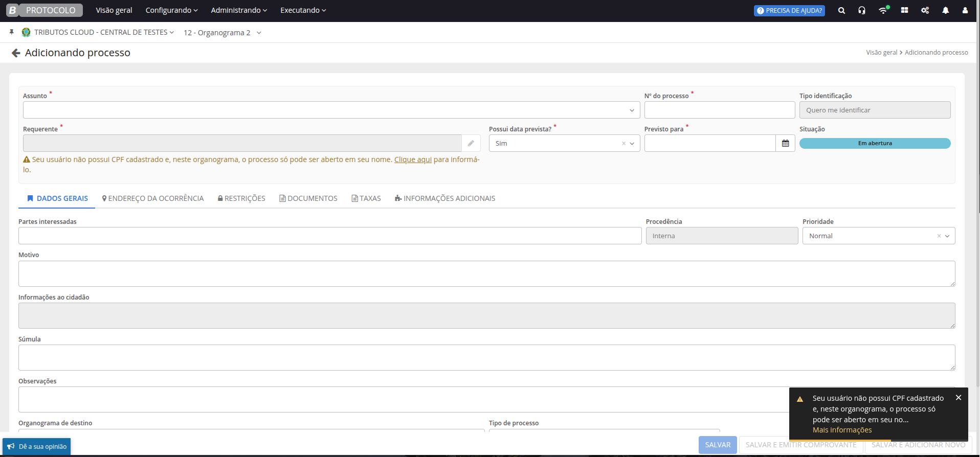This screenshot has height=457, width=980.
Task: Open the settings gears icon
Action: 925,10
